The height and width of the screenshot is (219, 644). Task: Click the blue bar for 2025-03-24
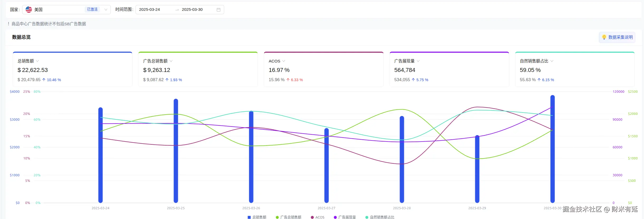click(x=100, y=155)
